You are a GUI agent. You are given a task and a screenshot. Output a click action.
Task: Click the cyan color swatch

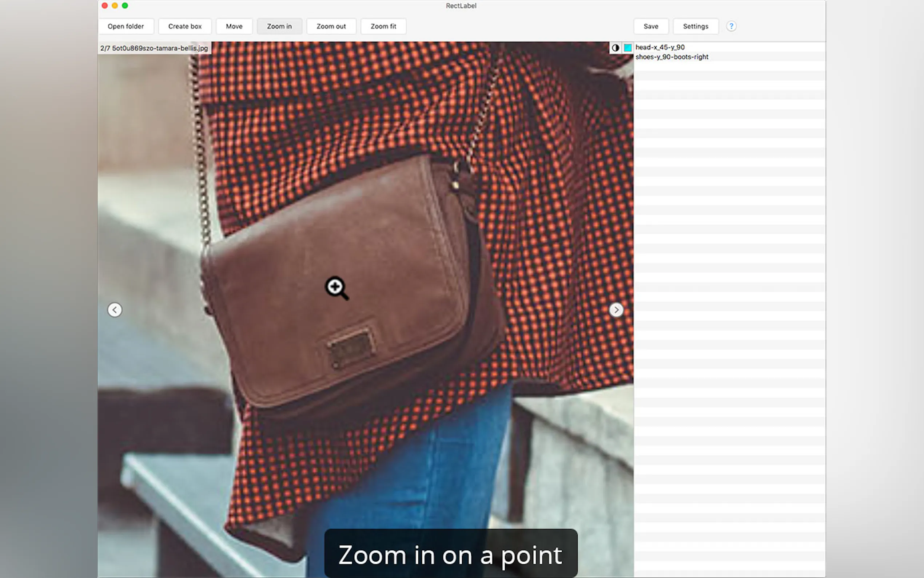point(628,48)
